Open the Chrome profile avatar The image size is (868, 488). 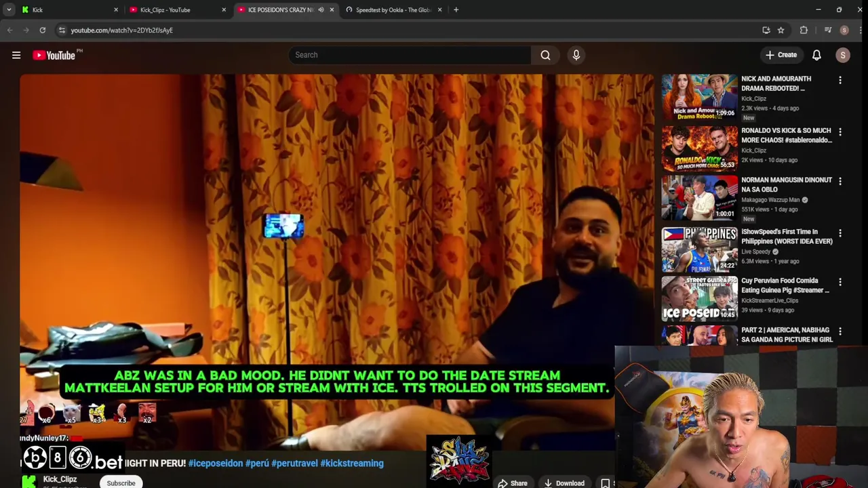click(844, 30)
